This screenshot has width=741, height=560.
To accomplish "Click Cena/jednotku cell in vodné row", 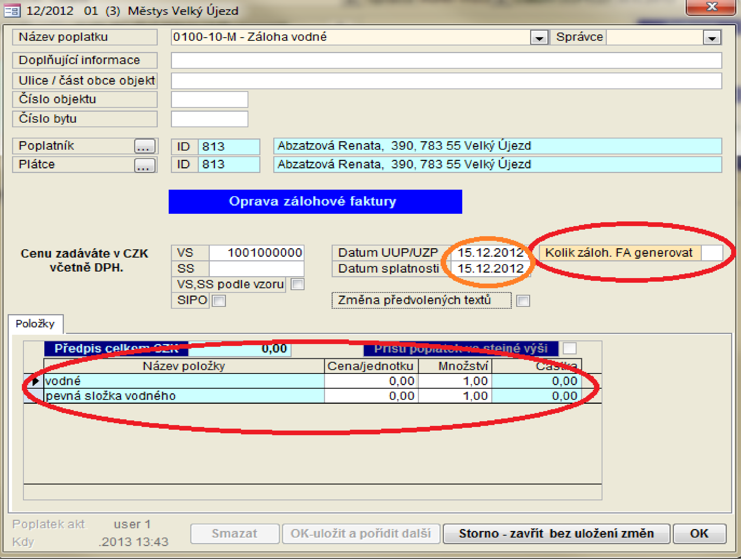I will 371,382.
